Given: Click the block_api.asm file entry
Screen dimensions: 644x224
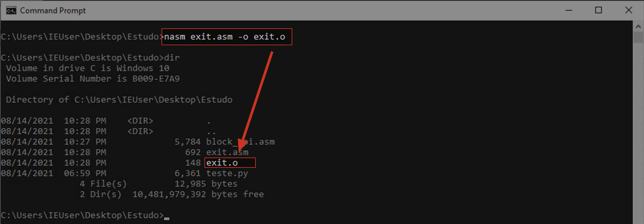Looking at the screenshot, I should [x=240, y=142].
